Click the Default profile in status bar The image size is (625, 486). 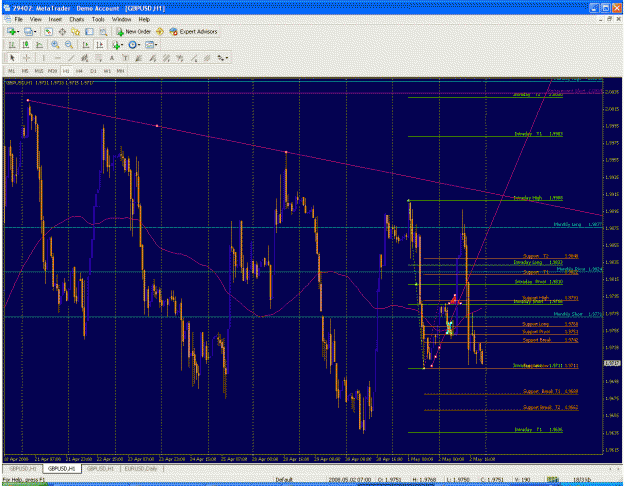(x=284, y=479)
